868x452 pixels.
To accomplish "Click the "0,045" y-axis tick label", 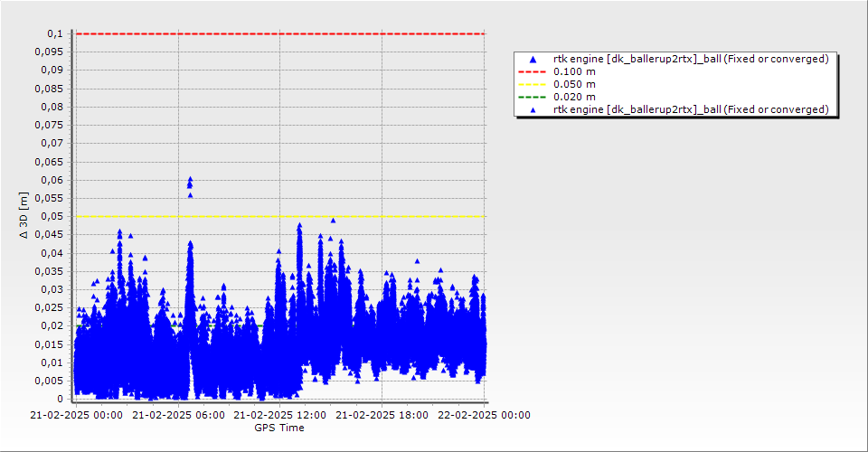I will pyautogui.click(x=49, y=234).
